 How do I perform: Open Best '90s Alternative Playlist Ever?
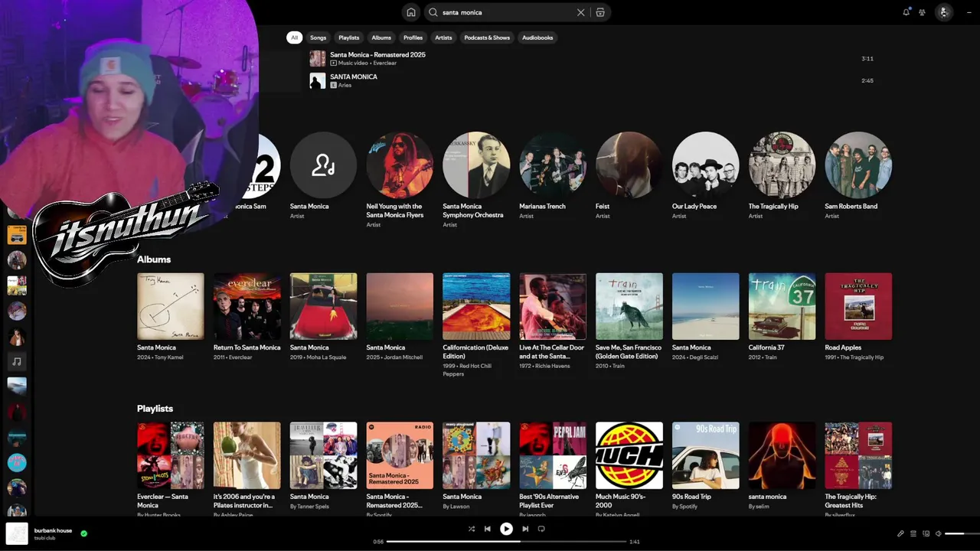pos(553,455)
